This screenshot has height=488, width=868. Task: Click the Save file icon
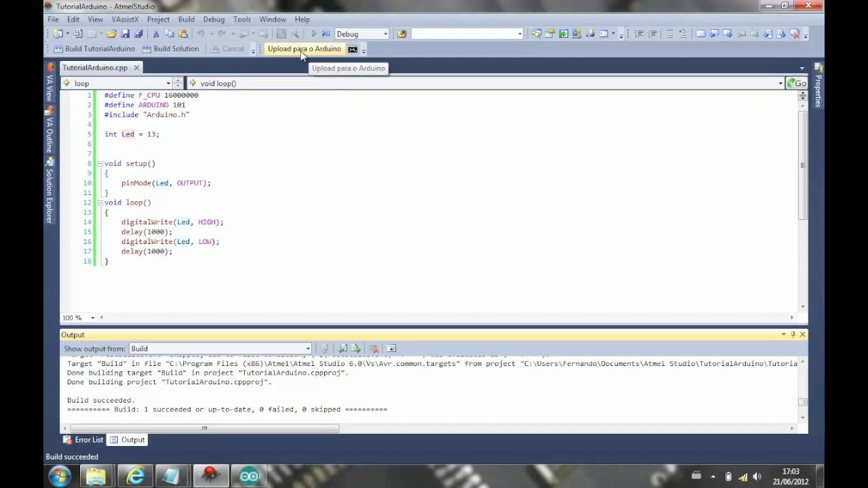pos(125,33)
